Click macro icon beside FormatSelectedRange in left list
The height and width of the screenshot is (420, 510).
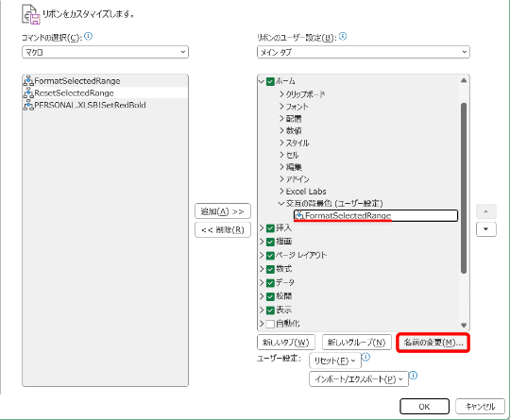coord(28,80)
